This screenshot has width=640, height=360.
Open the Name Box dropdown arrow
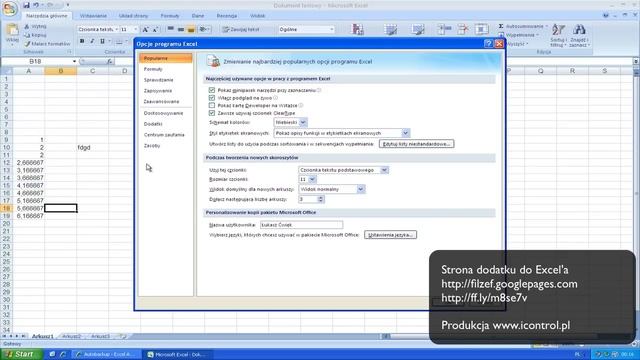[74, 61]
